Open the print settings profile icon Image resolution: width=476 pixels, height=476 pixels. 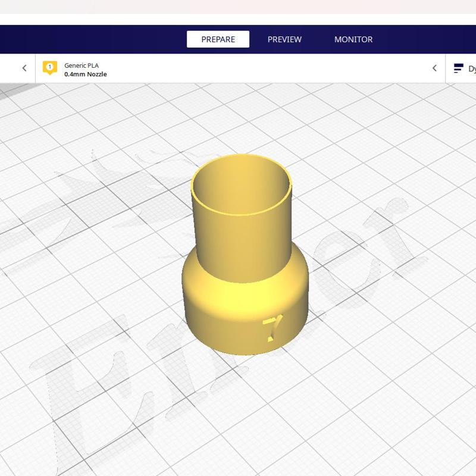[458, 68]
